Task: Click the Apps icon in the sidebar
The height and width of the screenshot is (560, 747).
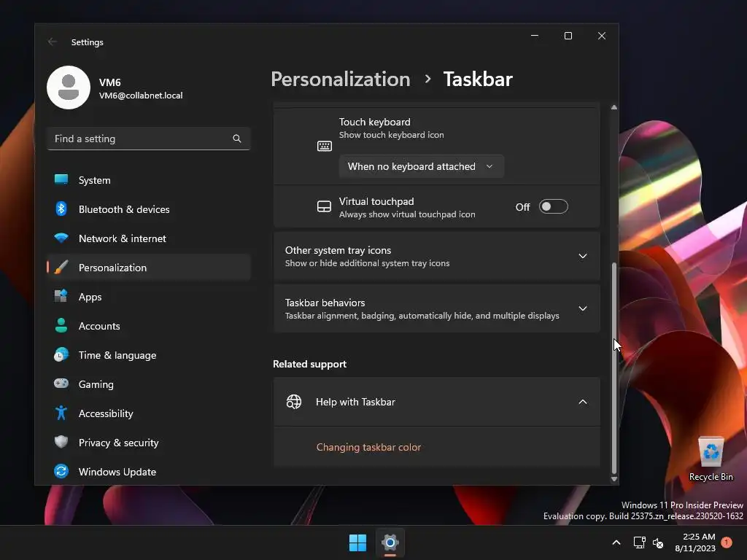Action: click(x=61, y=296)
